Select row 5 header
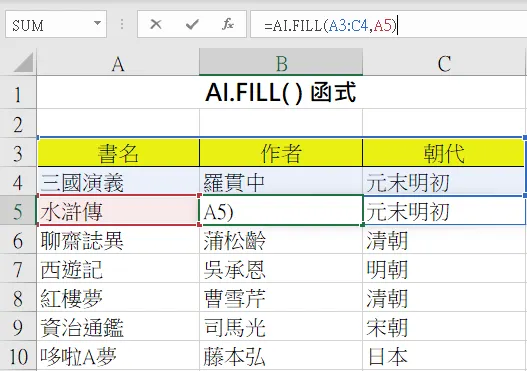 click(x=18, y=210)
